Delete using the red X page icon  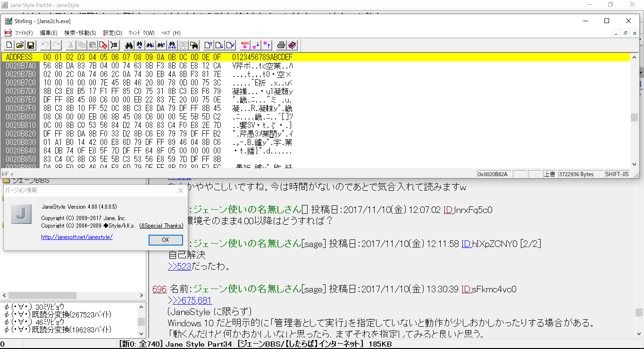point(103,45)
